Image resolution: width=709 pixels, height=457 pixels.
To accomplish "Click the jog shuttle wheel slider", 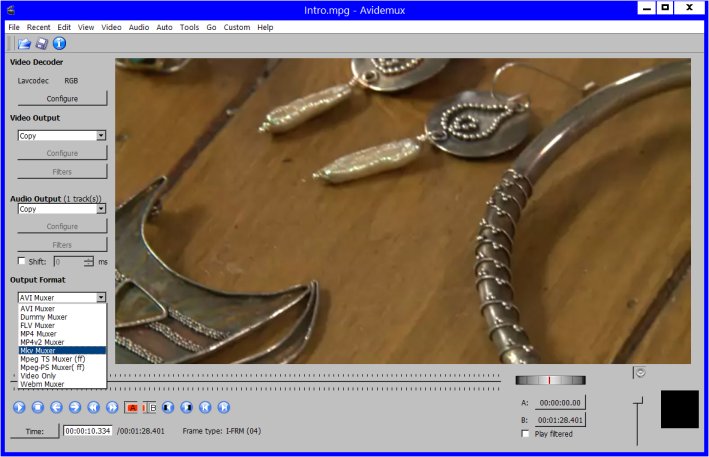I will (x=550, y=380).
